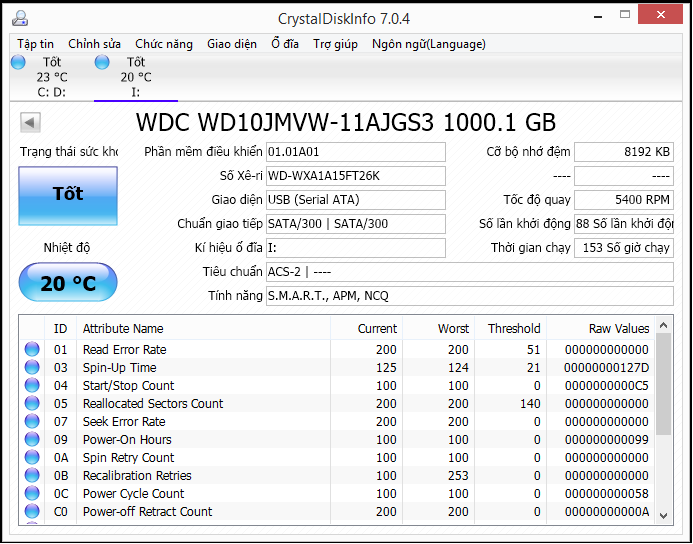Click the Attribute Name column header

203,328
